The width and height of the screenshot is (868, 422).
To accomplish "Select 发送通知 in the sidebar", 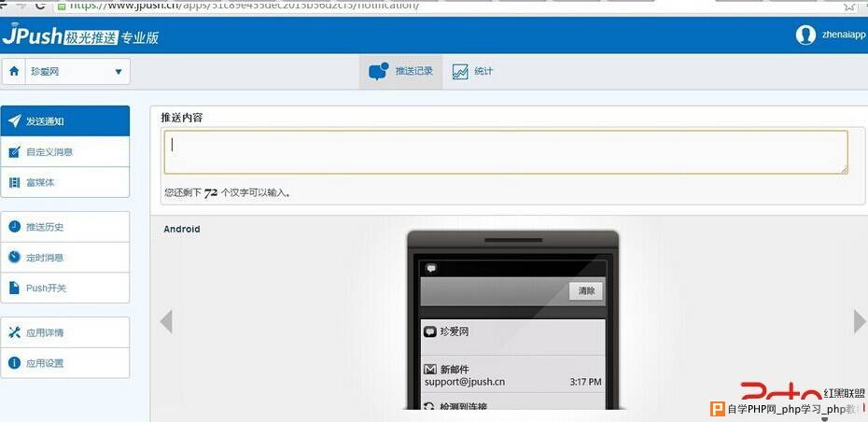I will (64, 120).
